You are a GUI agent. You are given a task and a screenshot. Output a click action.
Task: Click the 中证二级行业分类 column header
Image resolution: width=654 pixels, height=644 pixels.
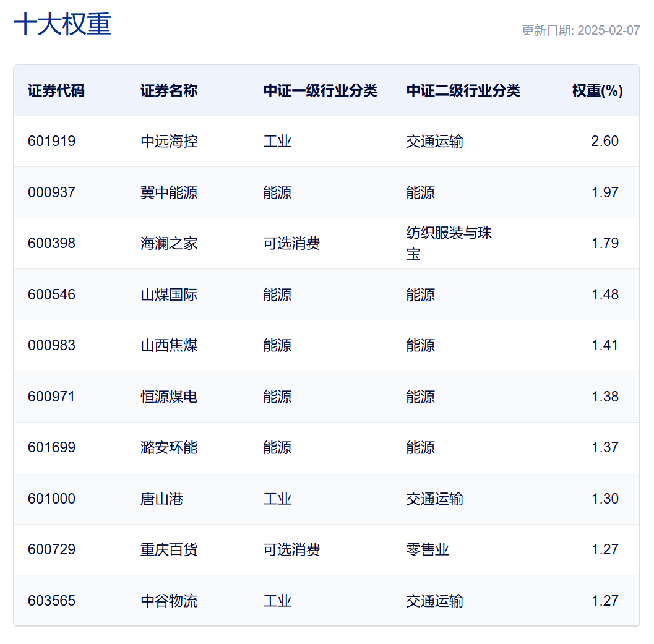[x=463, y=90]
